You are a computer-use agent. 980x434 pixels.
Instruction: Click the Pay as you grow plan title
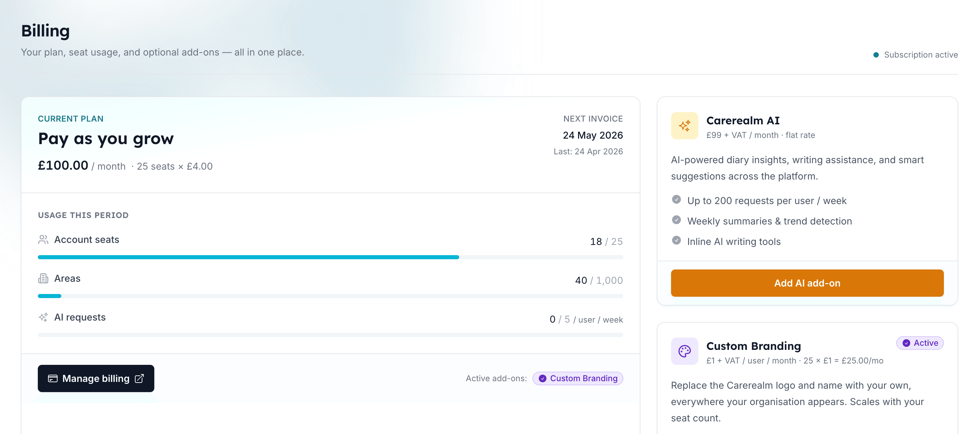tap(106, 138)
